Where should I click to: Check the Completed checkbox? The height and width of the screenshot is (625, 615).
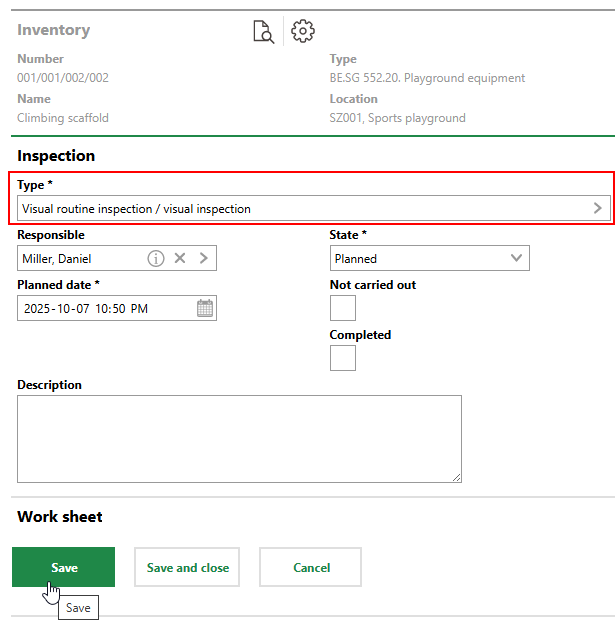coord(343,358)
